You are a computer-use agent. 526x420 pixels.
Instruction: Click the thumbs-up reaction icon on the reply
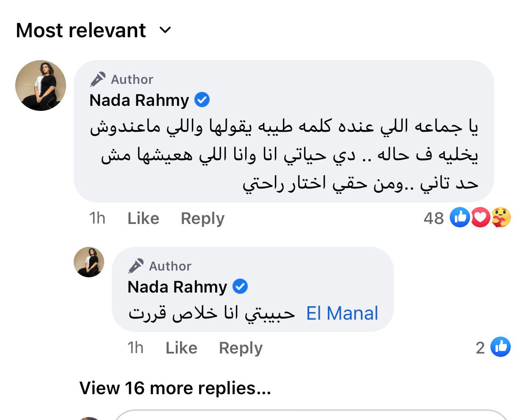[x=500, y=347]
